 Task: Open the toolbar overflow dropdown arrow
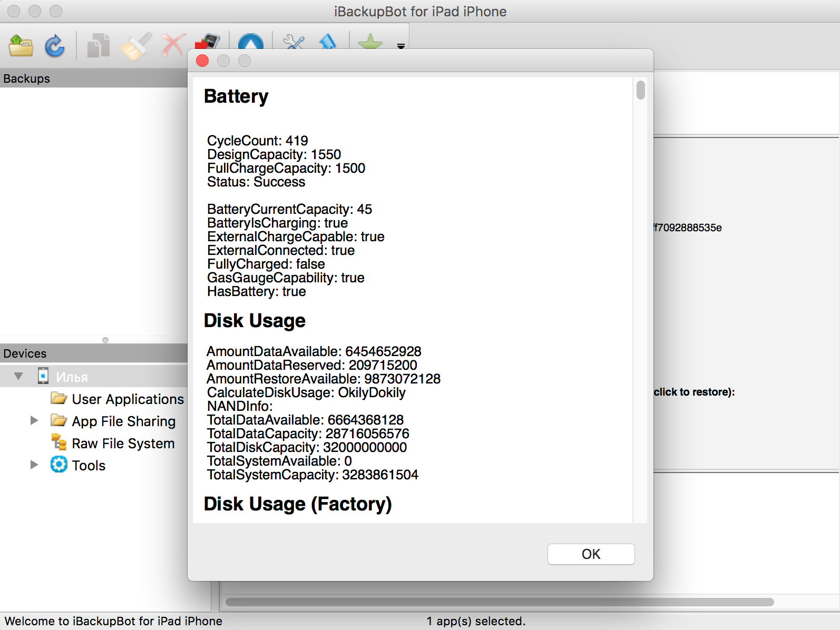tap(401, 46)
